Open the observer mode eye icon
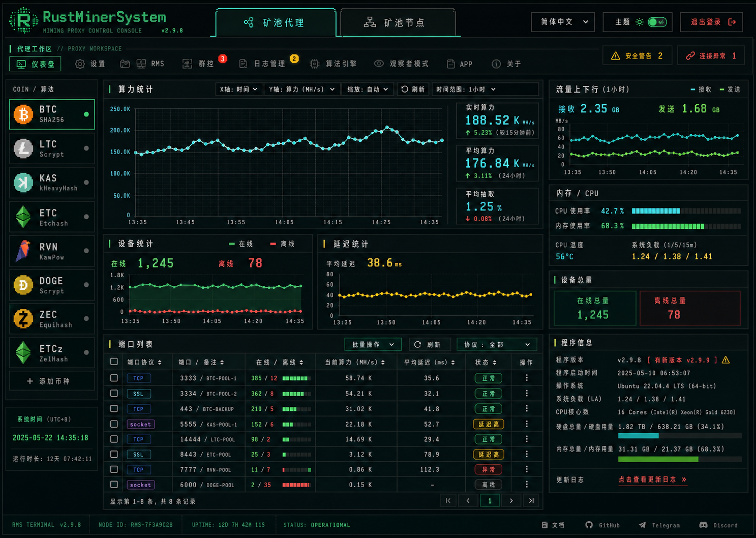Viewport: 756px width, 538px height. pyautogui.click(x=379, y=64)
